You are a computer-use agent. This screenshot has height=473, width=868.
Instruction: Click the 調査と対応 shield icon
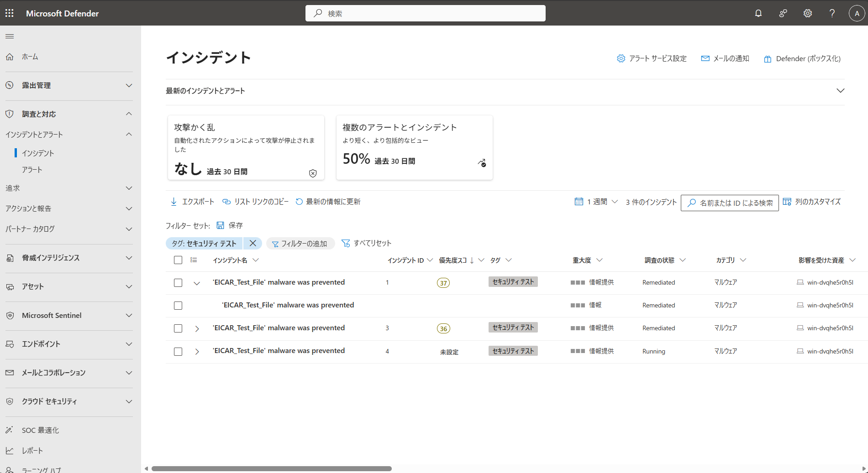coord(10,114)
